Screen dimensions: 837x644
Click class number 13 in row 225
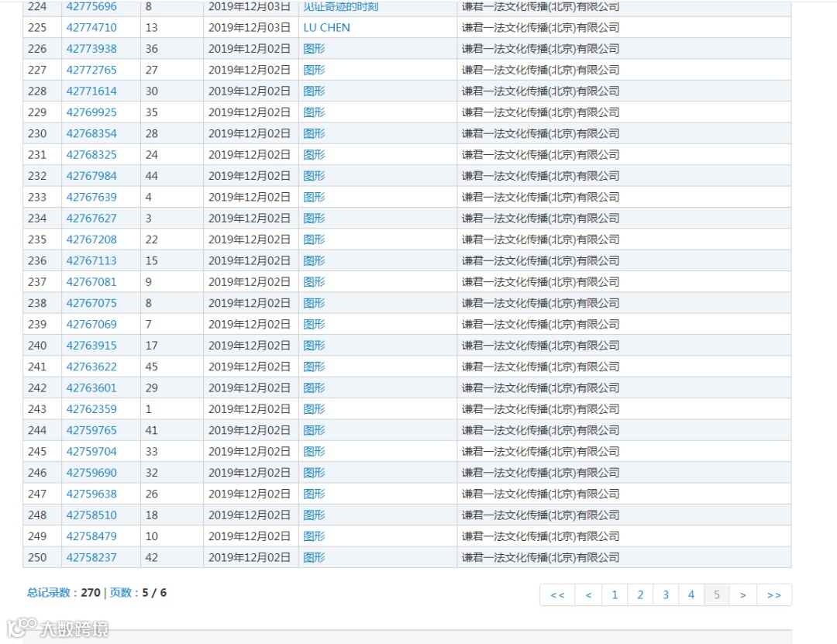pyautogui.click(x=152, y=28)
